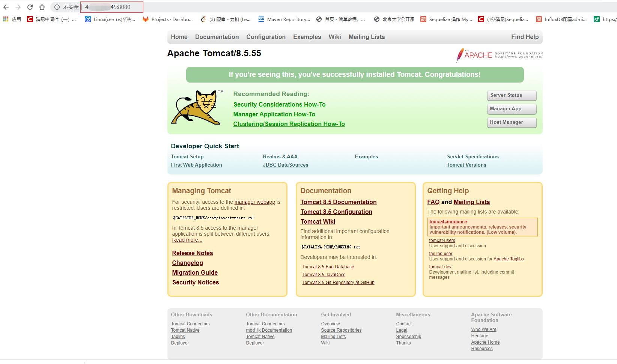Image resolution: width=617 pixels, height=364 pixels.
Task: Click the tomcat-announce mailing list link
Action: tap(448, 222)
